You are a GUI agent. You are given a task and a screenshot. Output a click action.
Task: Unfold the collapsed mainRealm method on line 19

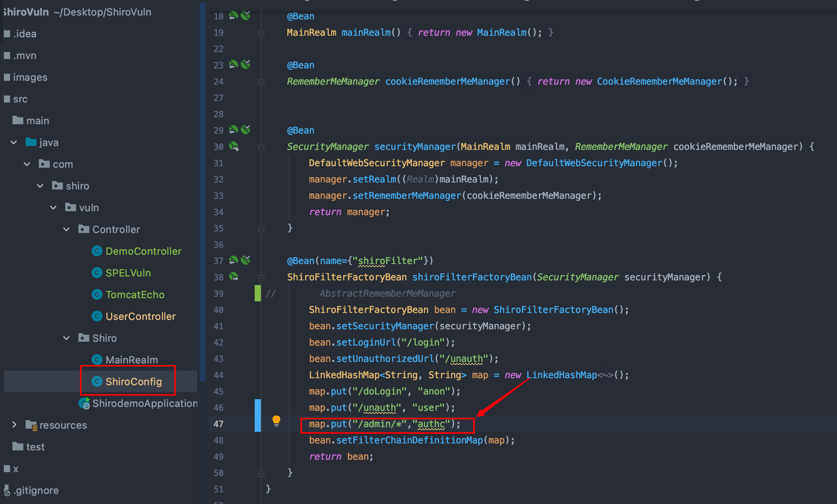(261, 33)
